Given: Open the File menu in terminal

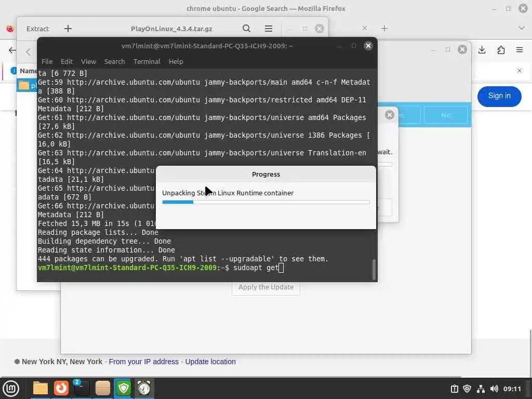Looking at the screenshot, I should 47,61.
